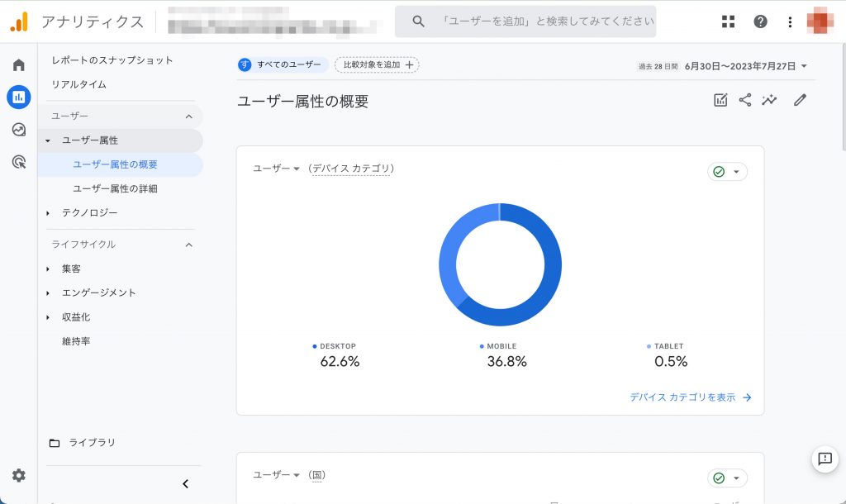Open Google apps grid icon
846x504 pixels.
pos(728,21)
